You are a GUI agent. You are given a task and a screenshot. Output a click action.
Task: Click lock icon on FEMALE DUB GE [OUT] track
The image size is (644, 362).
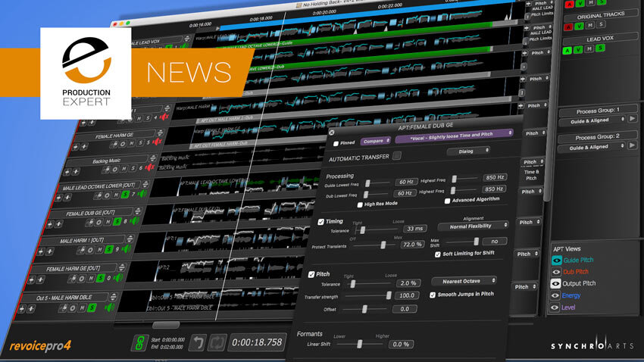click(90, 223)
